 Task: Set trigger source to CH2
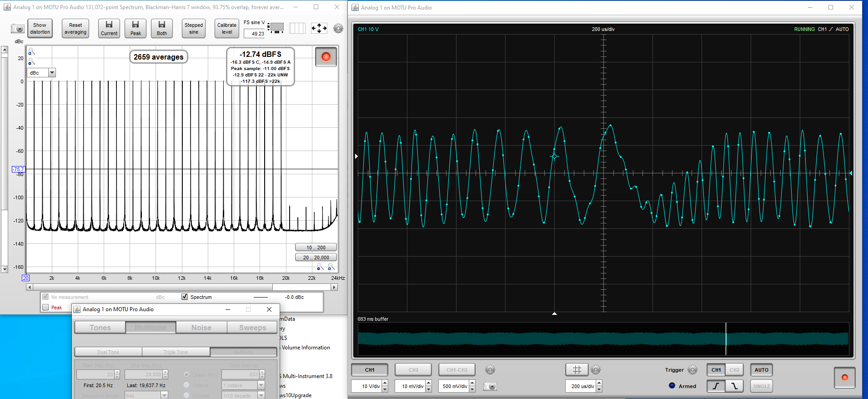pos(734,370)
